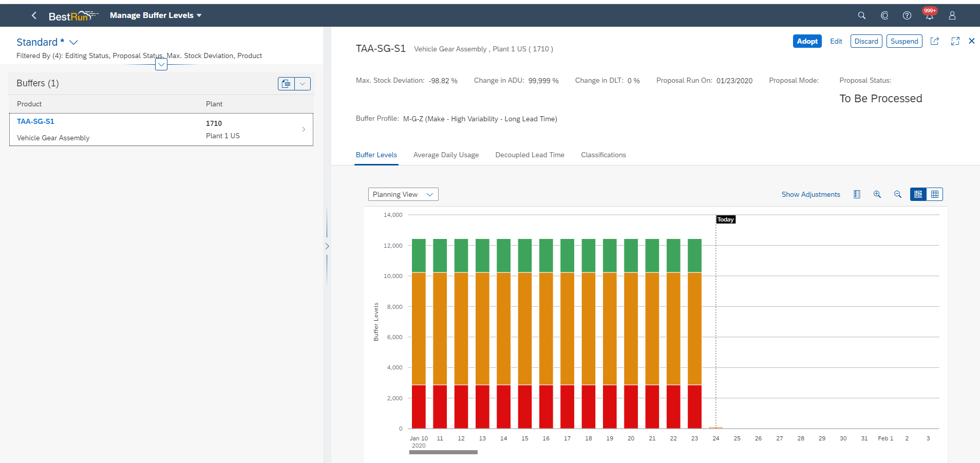
Task: Enter full screen mode for the detail panel
Action: 955,41
